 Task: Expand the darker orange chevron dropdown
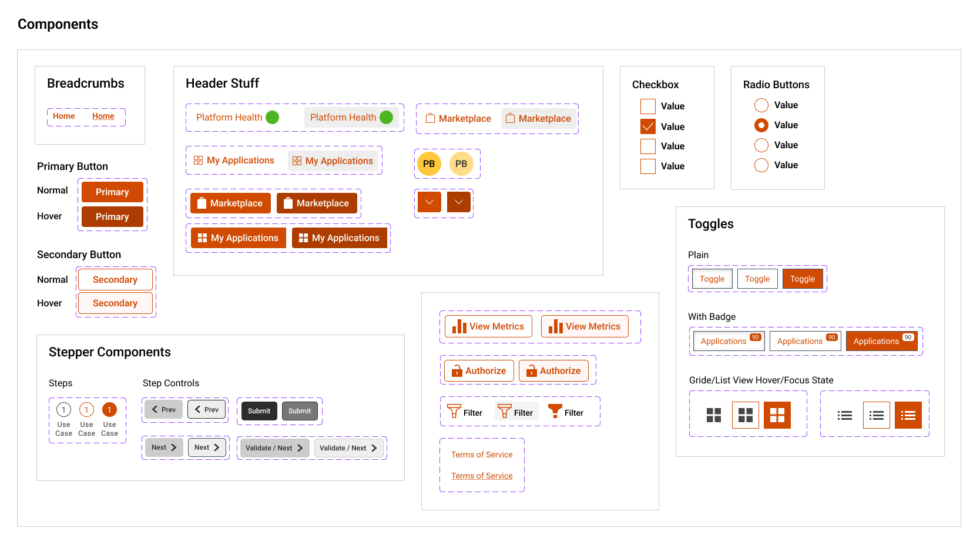458,202
